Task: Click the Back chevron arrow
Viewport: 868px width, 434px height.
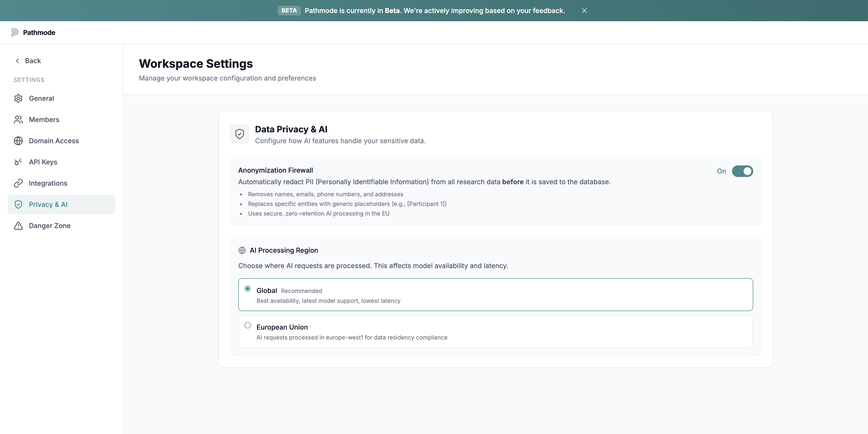Action: coord(17,61)
